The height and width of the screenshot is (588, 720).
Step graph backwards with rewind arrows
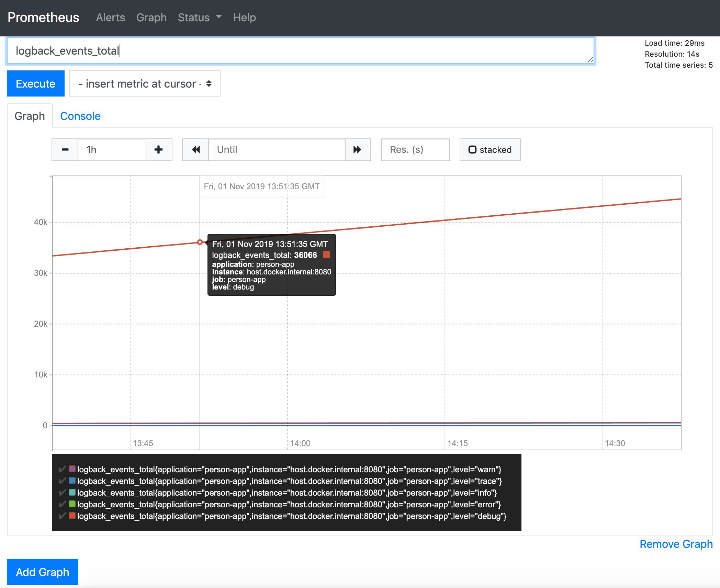click(195, 149)
